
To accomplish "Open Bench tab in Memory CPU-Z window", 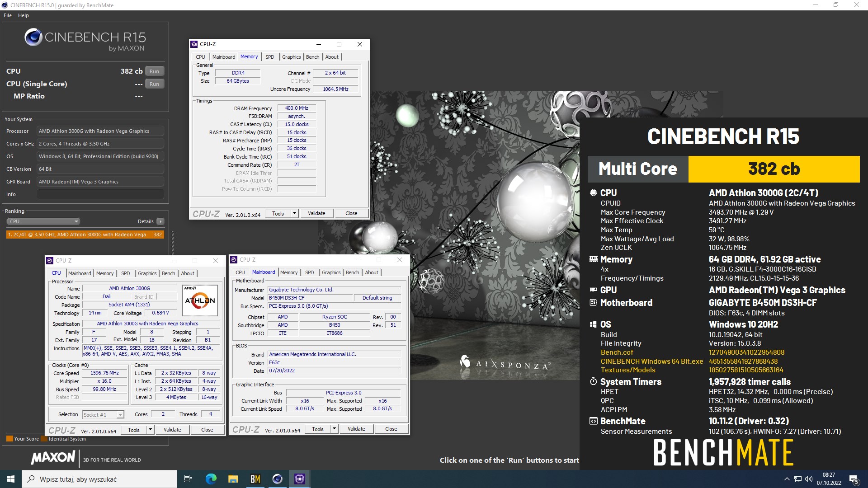I will click(313, 57).
